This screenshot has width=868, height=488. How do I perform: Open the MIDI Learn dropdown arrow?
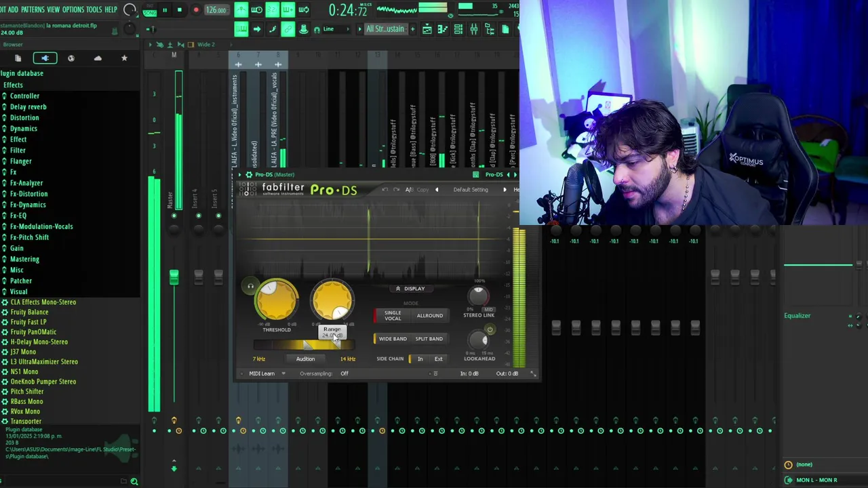coord(283,373)
